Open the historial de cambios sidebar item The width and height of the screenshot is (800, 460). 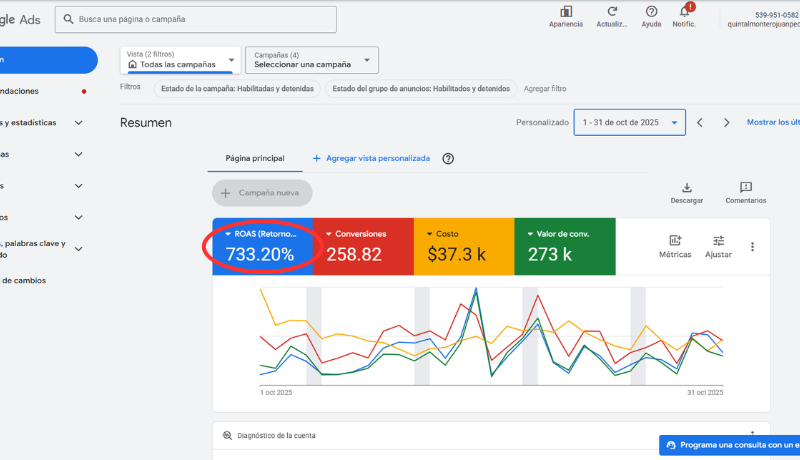coord(23,280)
